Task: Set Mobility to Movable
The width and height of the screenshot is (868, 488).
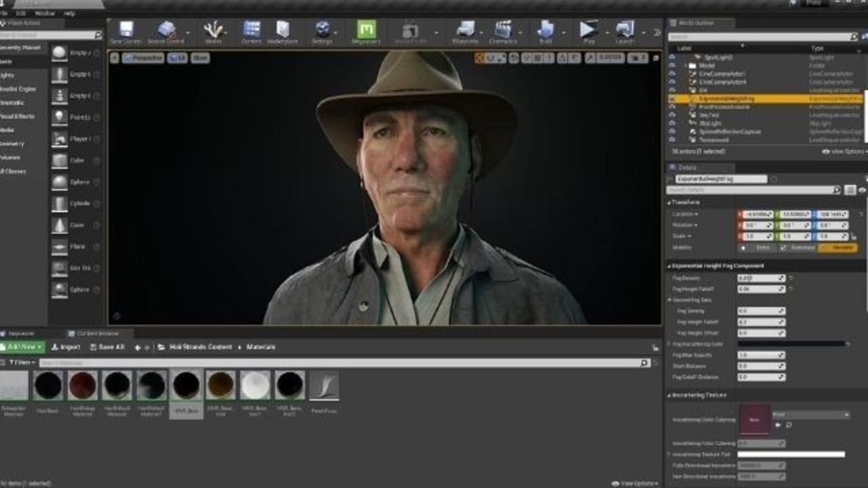Action: [837, 248]
